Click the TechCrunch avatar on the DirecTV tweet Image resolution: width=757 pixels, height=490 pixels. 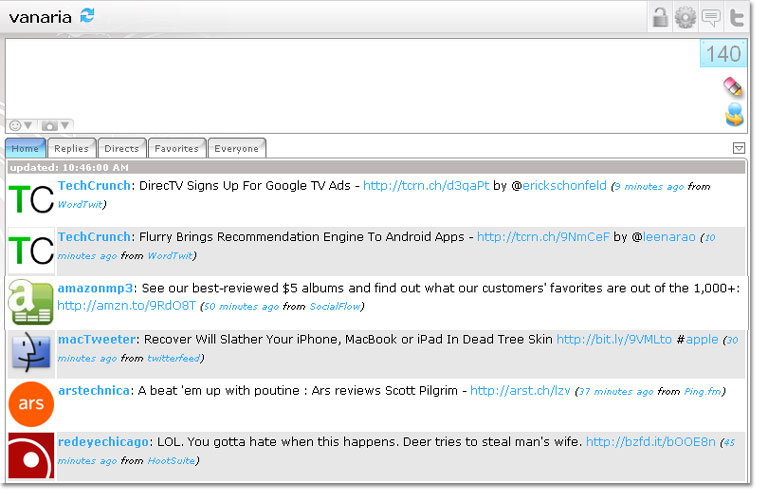point(31,199)
